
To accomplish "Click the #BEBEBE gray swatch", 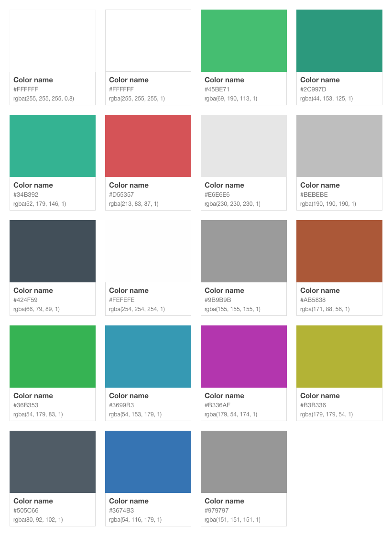I will pyautogui.click(x=339, y=146).
